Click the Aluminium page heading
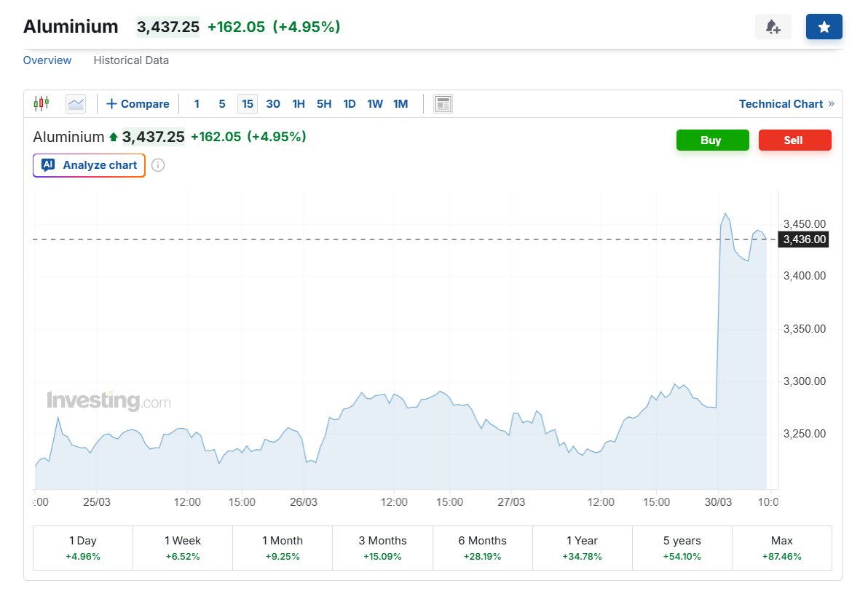 point(71,26)
